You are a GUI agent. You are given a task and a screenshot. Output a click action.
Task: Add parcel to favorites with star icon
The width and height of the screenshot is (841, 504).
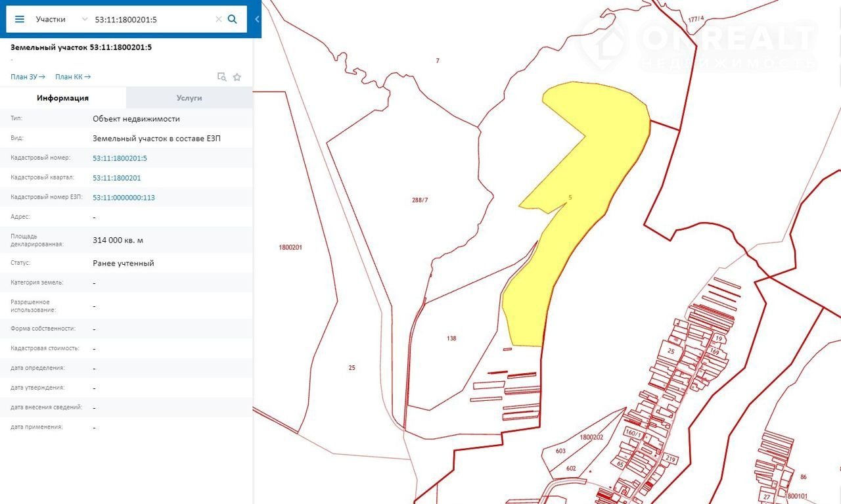(x=237, y=77)
